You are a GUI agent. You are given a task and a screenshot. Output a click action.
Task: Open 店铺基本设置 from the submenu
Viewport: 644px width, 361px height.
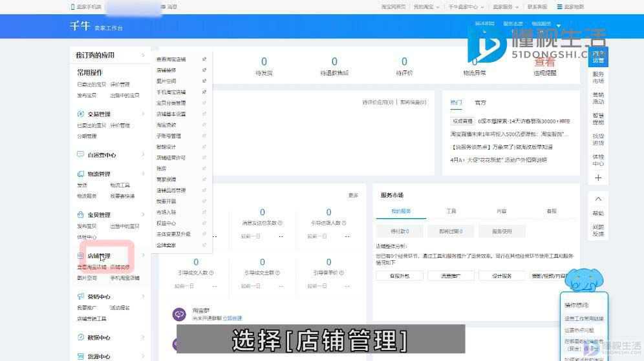(x=171, y=114)
